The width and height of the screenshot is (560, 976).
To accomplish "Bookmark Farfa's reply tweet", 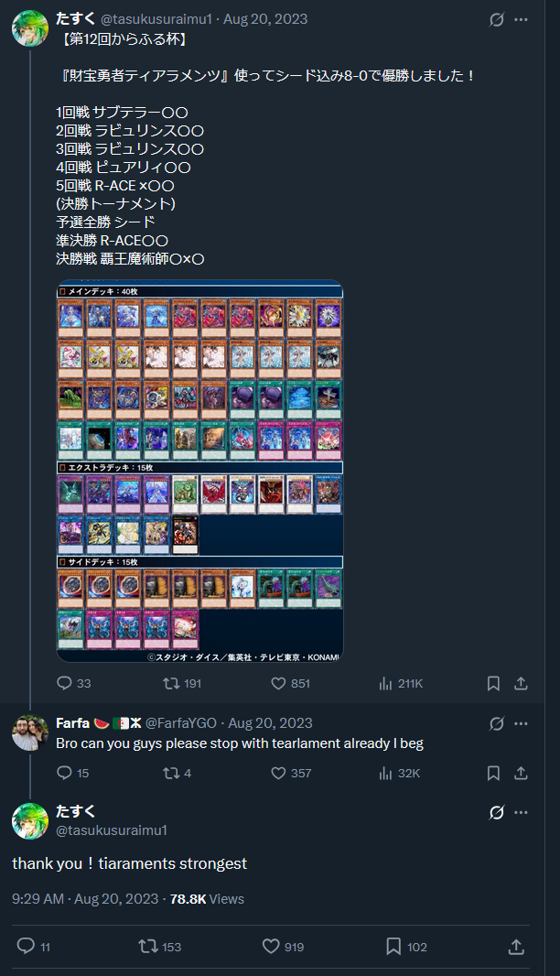I will tap(493, 773).
